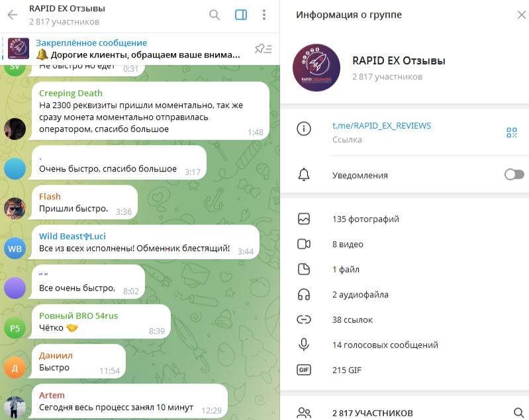Go back using the arrow icon

click(x=13, y=15)
